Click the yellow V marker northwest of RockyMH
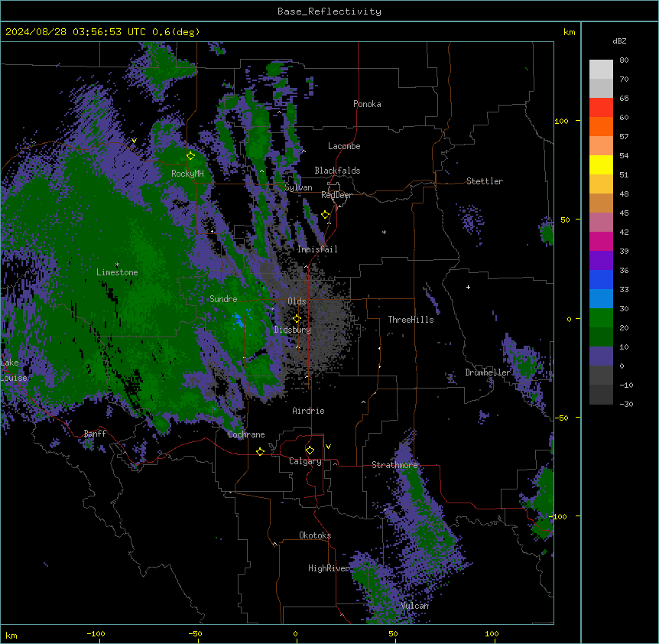659x644 pixels. click(134, 141)
